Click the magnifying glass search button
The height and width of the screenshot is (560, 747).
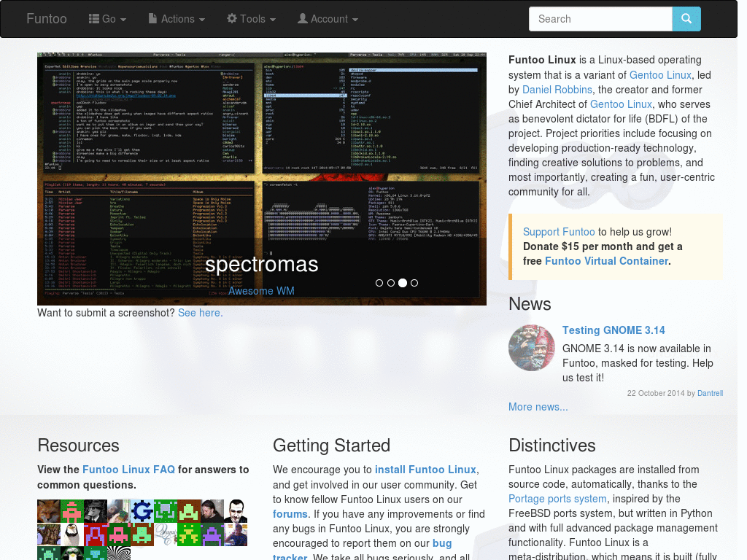point(686,19)
